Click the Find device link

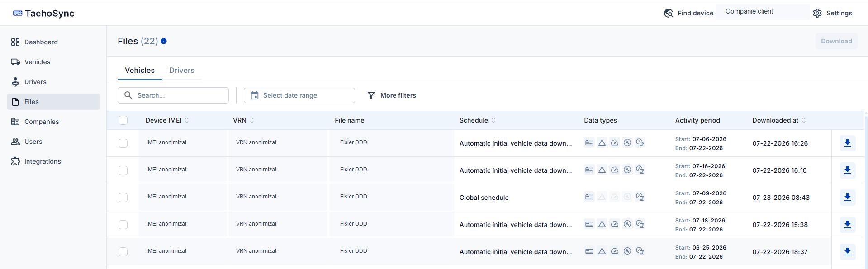[x=688, y=13]
